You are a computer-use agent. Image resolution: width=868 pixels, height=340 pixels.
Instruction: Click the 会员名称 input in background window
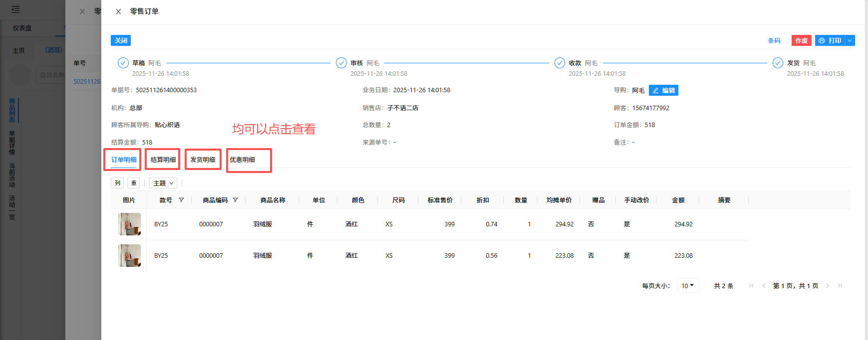tap(51, 75)
